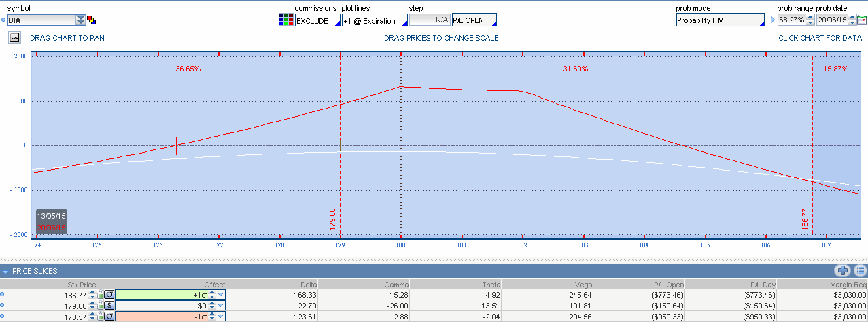Open the $0 offset dropdown arrow
This screenshot has height=322, width=868.
220,306
